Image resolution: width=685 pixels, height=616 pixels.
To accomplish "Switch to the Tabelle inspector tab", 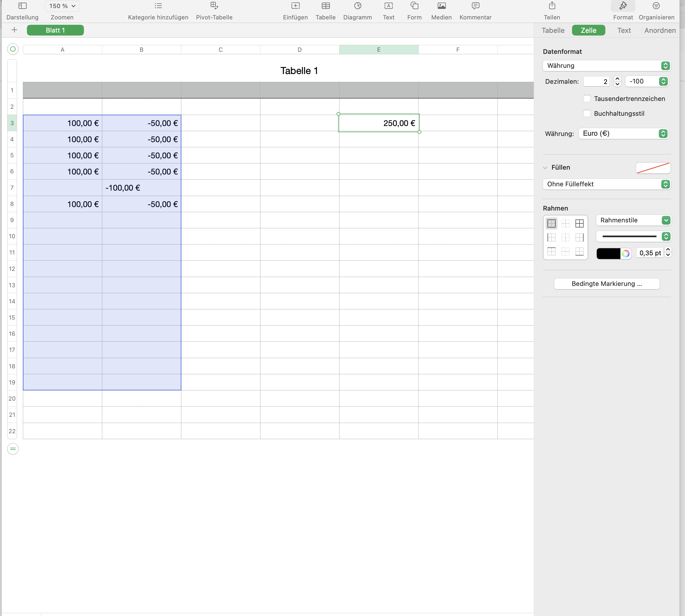I will coord(553,30).
